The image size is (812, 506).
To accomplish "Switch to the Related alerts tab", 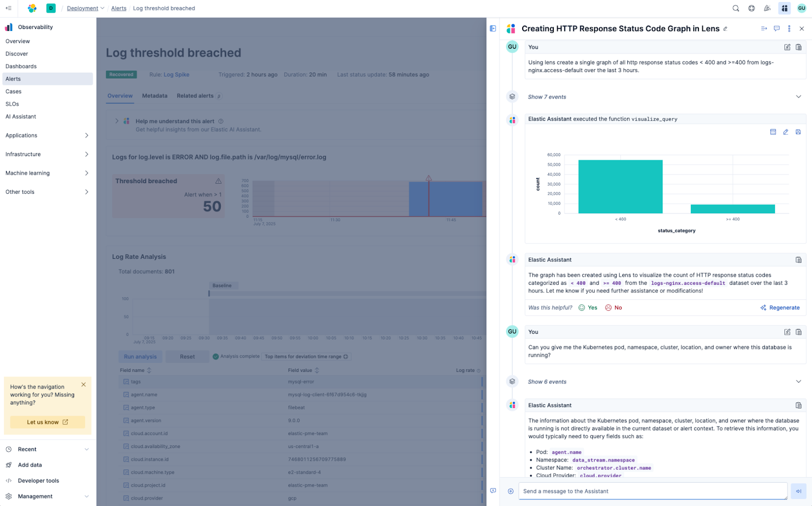I will pos(198,96).
